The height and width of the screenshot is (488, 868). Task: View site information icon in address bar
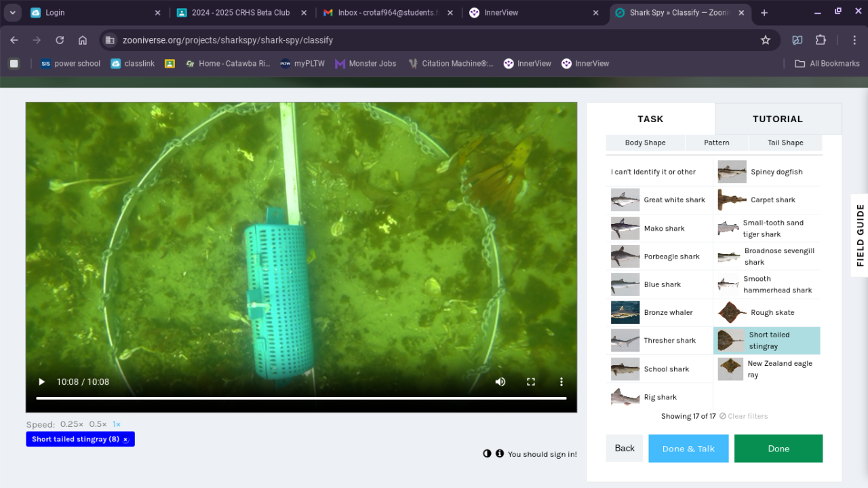click(x=110, y=40)
